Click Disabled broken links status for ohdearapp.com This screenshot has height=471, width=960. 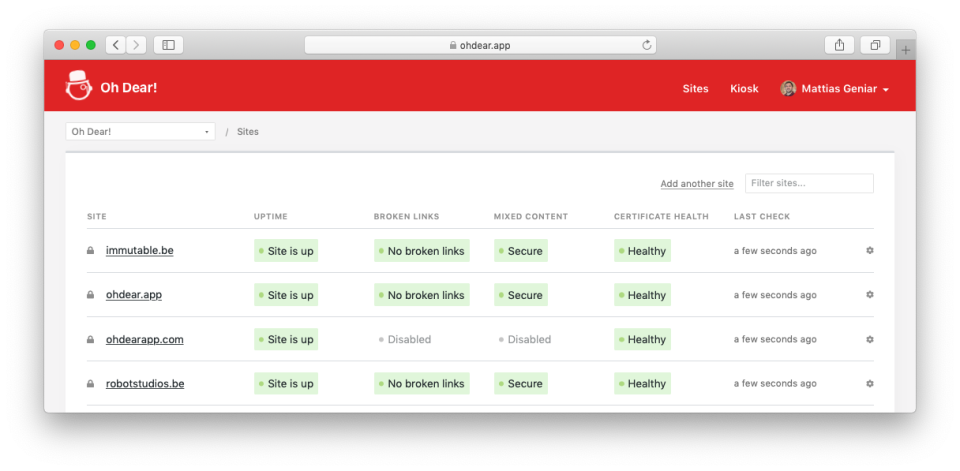[x=405, y=339]
